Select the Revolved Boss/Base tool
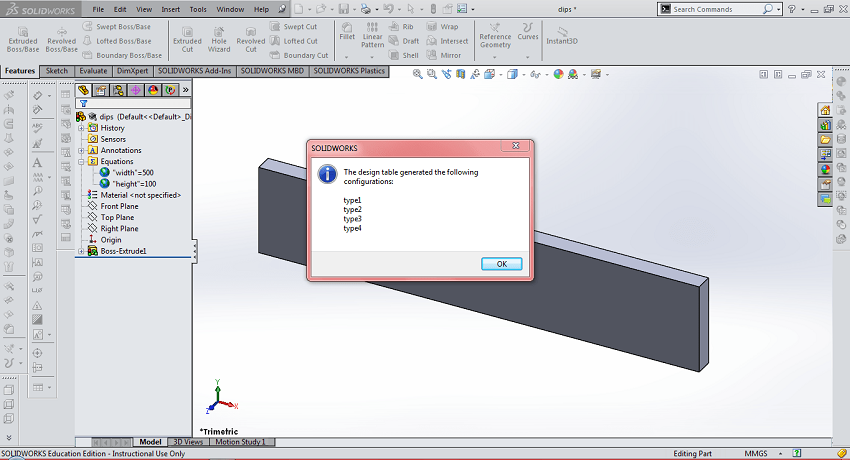Screen dimensions: 850x460 coord(61,40)
